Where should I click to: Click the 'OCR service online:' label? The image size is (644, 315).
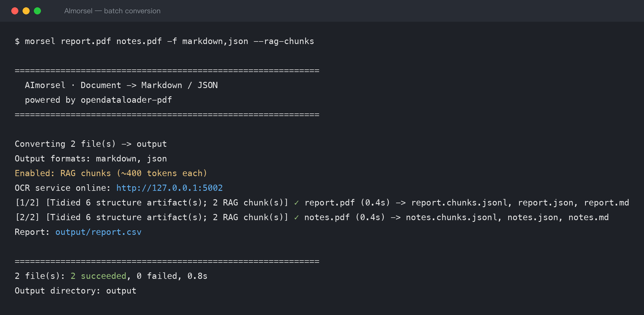click(x=63, y=188)
